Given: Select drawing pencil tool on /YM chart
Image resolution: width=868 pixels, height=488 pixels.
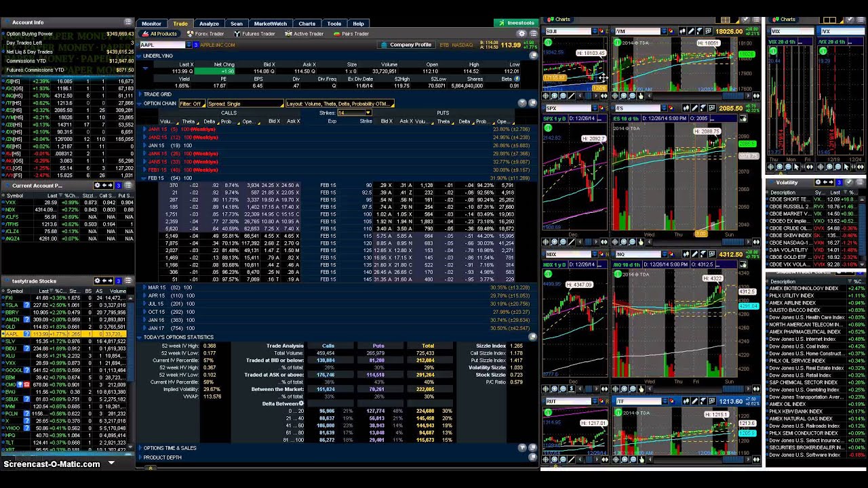Looking at the screenshot, I should coord(692,31).
